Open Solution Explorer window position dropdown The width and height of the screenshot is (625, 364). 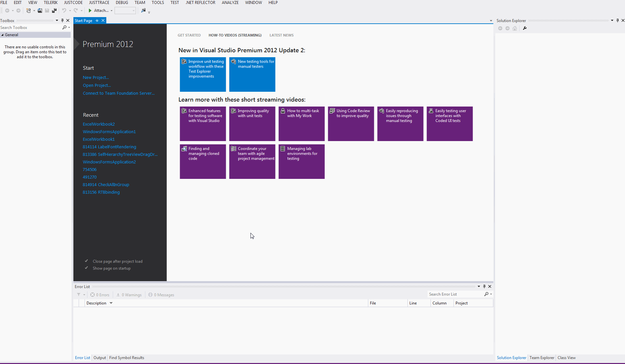(612, 20)
